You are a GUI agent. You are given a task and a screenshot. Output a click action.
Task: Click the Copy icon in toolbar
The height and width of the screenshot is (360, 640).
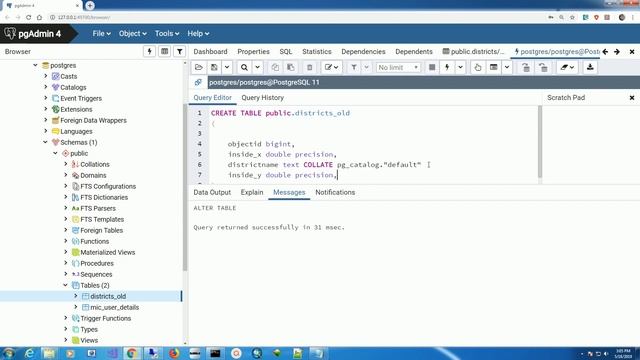pyautogui.click(x=275, y=67)
